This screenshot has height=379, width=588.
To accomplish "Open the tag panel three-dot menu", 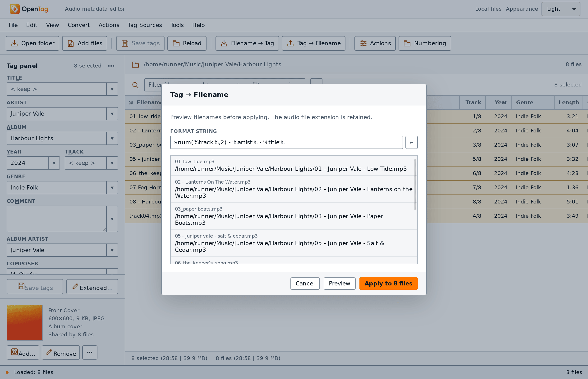I will (x=111, y=66).
